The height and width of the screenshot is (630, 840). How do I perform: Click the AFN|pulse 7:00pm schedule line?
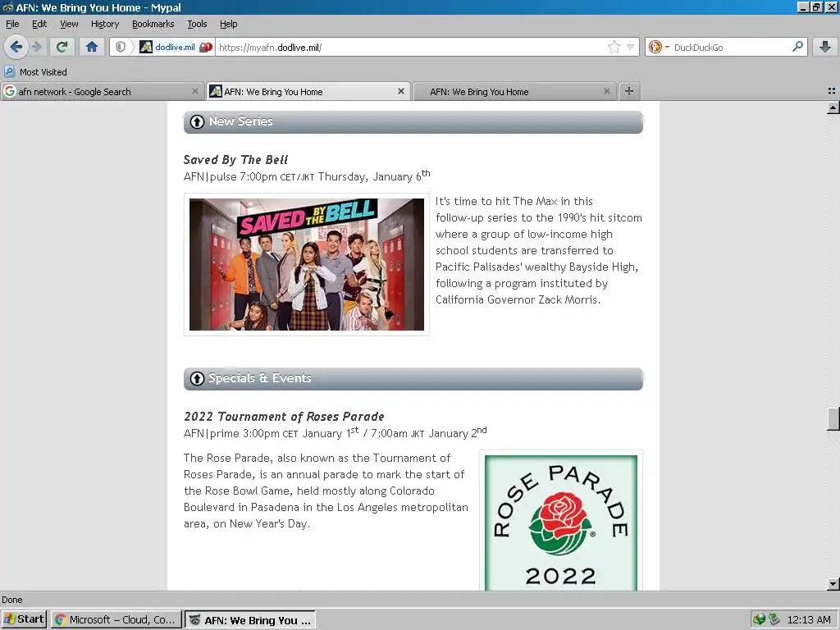click(307, 176)
